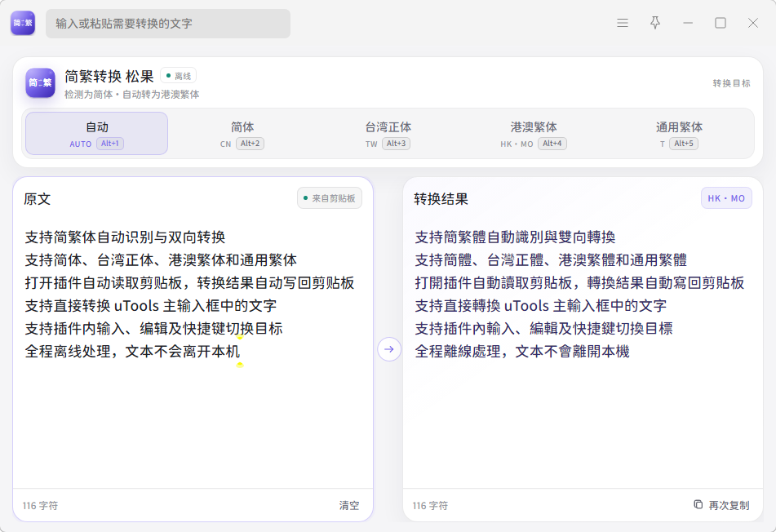Click result line 支持插件內輸入、編輯及快捷鍵切換目標

pyautogui.click(x=544, y=328)
